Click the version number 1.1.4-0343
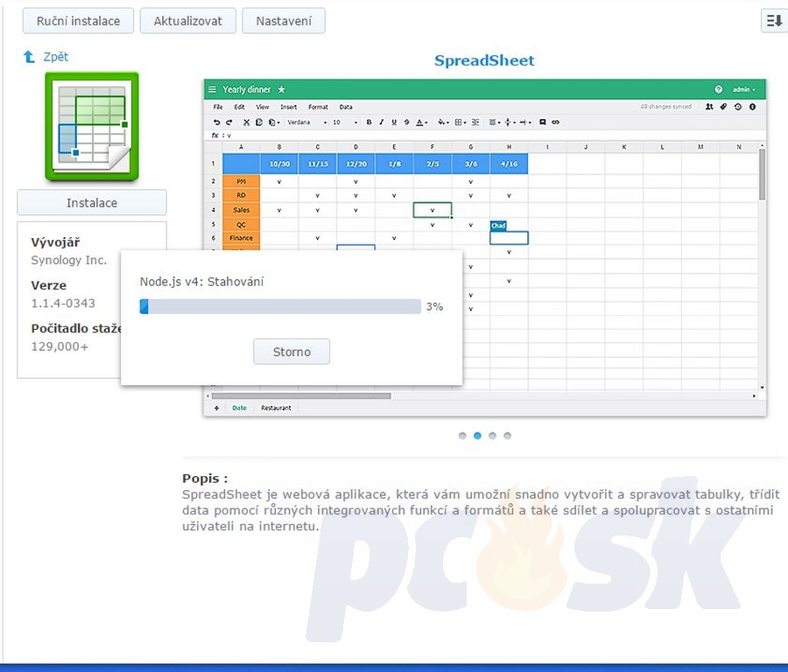 tap(63, 304)
